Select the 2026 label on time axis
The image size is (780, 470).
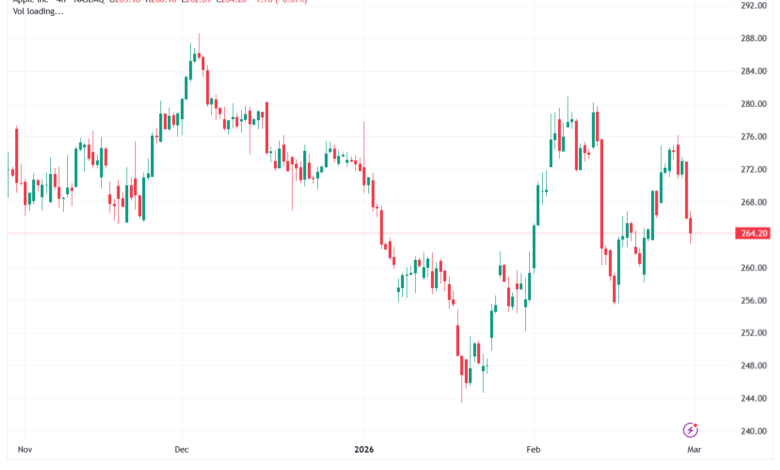(x=364, y=452)
